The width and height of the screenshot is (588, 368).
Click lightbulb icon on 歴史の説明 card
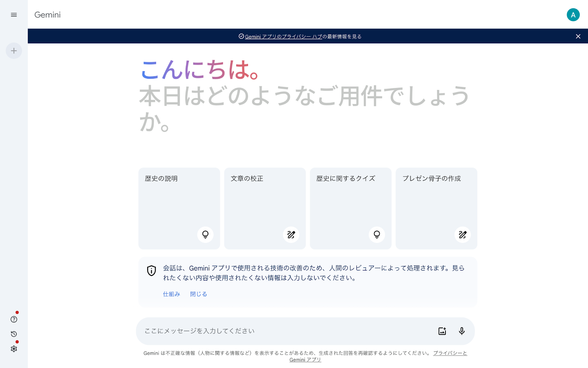click(x=205, y=234)
